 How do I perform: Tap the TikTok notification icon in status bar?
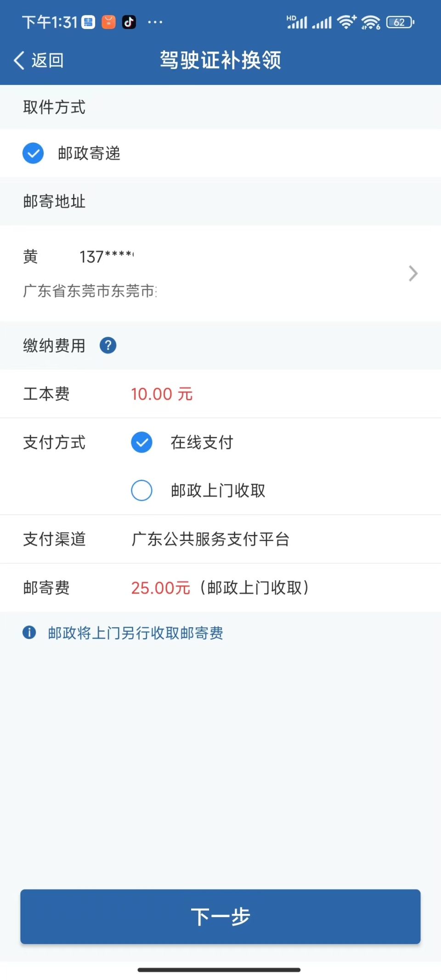(x=129, y=22)
